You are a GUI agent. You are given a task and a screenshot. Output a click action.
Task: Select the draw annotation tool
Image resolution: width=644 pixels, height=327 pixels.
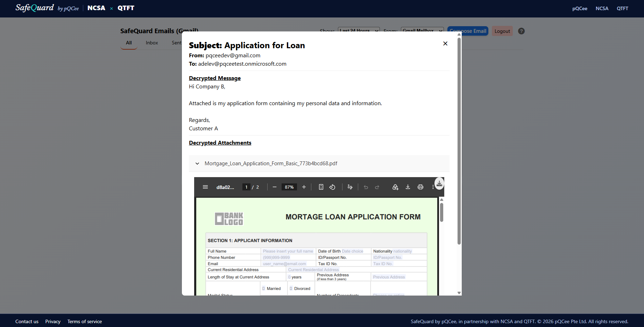350,187
